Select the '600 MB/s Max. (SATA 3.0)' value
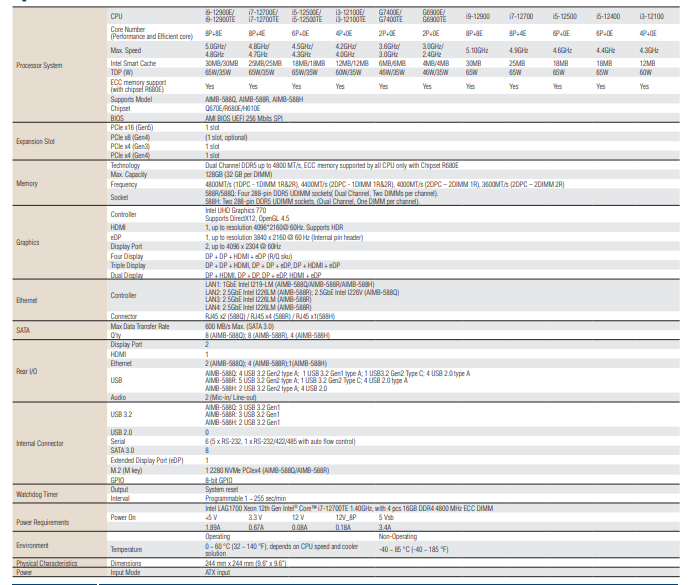The image size is (697, 585). (239, 326)
